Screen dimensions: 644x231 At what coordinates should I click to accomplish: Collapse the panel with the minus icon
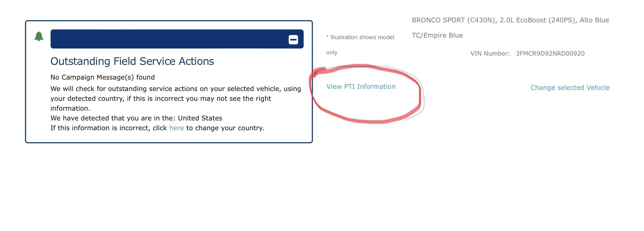(x=293, y=40)
